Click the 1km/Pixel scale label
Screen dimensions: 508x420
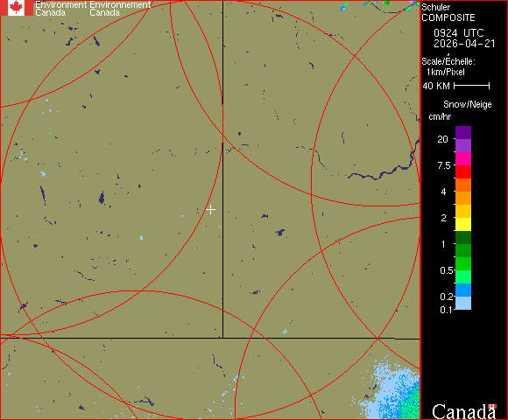pyautogui.click(x=446, y=72)
